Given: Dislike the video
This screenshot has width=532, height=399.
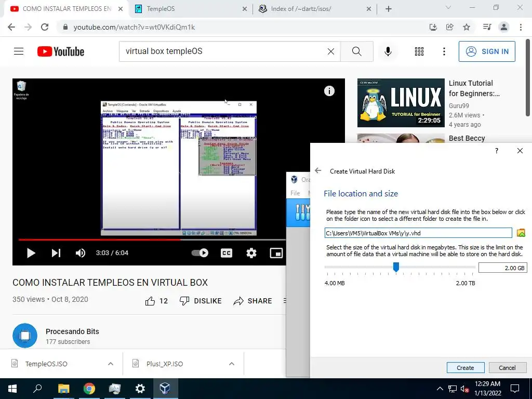Looking at the screenshot, I should [x=201, y=301].
